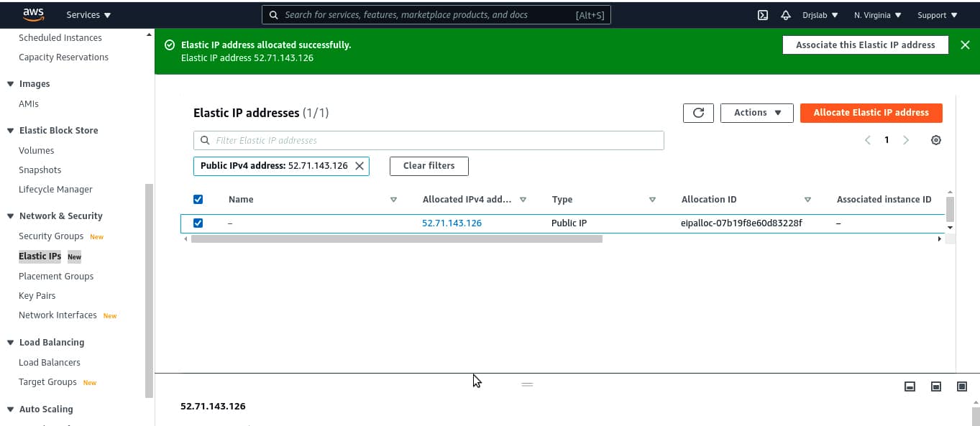Navigate to Key Pairs in sidebar
This screenshot has width=980, height=426.
pyautogui.click(x=37, y=296)
